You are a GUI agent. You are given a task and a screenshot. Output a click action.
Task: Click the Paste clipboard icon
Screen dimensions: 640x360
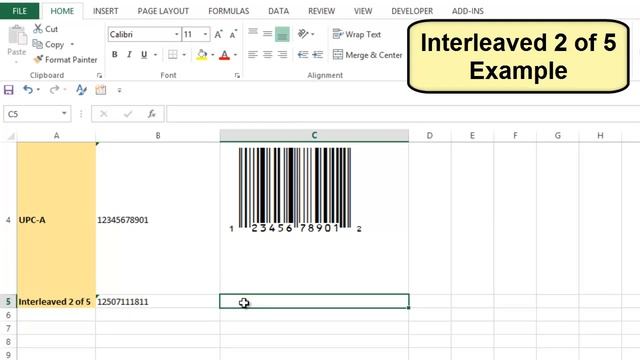[17, 35]
